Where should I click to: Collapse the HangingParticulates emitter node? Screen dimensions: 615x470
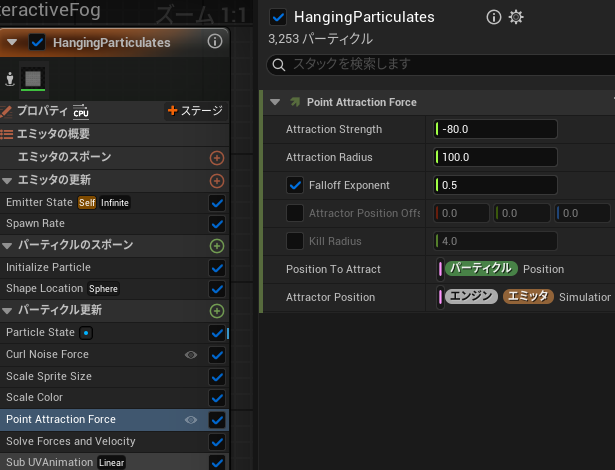[13, 42]
